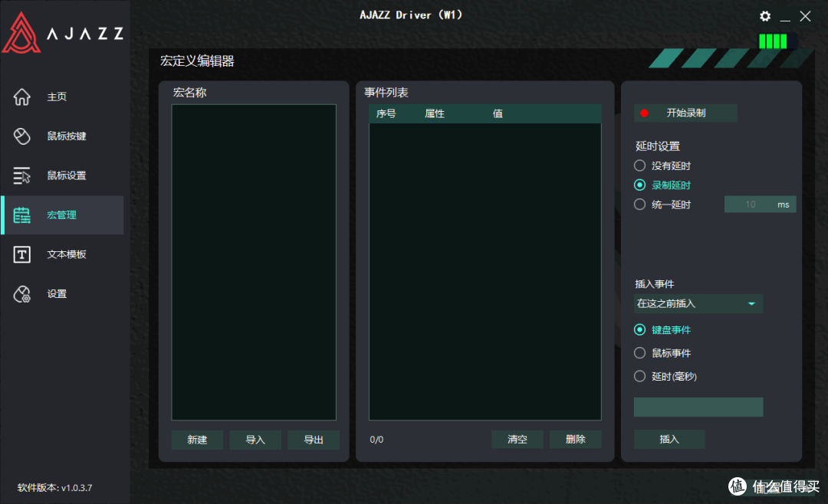Click the red record dot icon
This screenshot has height=504, width=828.
tap(644, 113)
